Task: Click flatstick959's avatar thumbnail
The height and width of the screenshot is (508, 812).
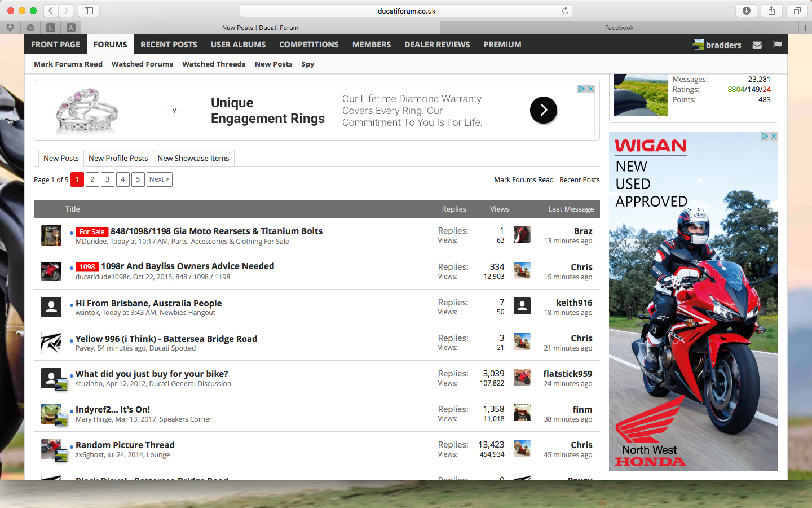Action: [x=522, y=377]
